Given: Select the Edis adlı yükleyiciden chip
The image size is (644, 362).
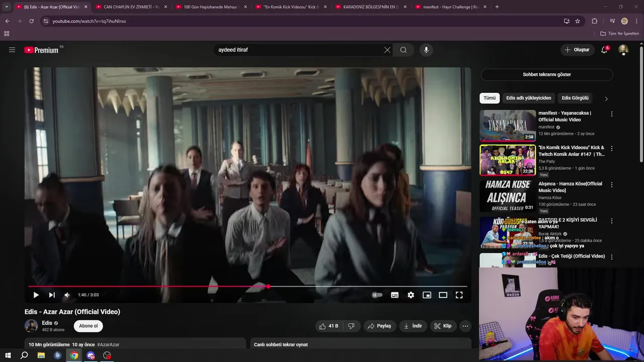Looking at the screenshot, I should (x=529, y=98).
